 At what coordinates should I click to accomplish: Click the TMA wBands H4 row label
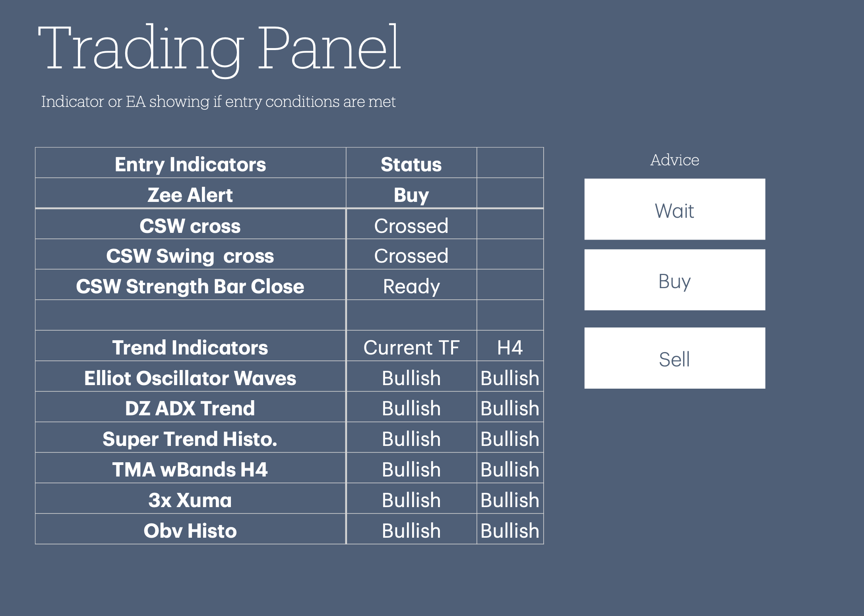(x=190, y=469)
